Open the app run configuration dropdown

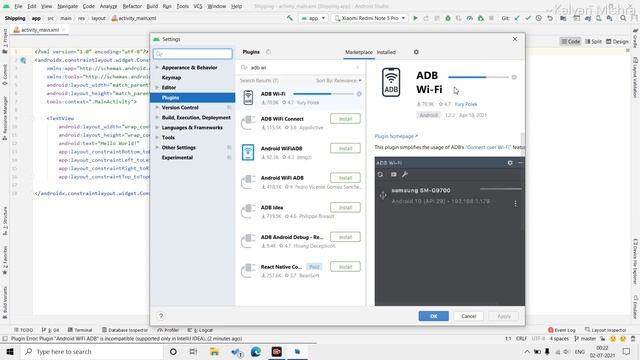tap(313, 18)
